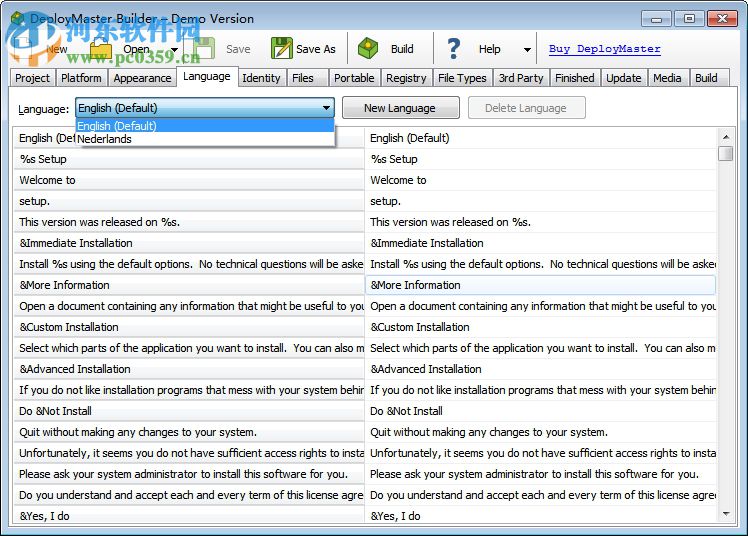Open the Finished tab
Image resolution: width=748 pixels, height=536 pixels.
pyautogui.click(x=575, y=78)
